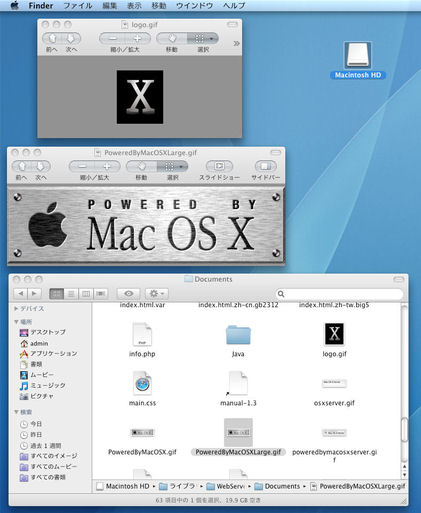Select the info.php file icon
The height and width of the screenshot is (513, 421).
coord(142,334)
